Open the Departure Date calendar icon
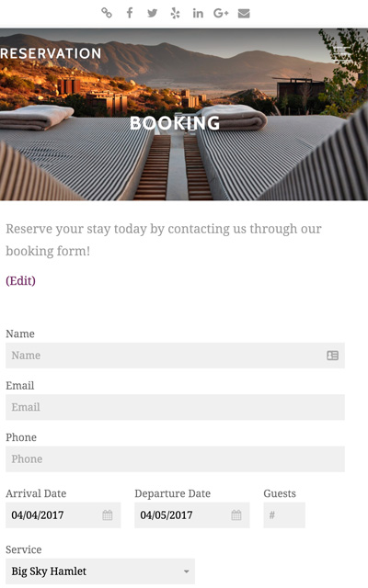The image size is (368, 588). [236, 514]
